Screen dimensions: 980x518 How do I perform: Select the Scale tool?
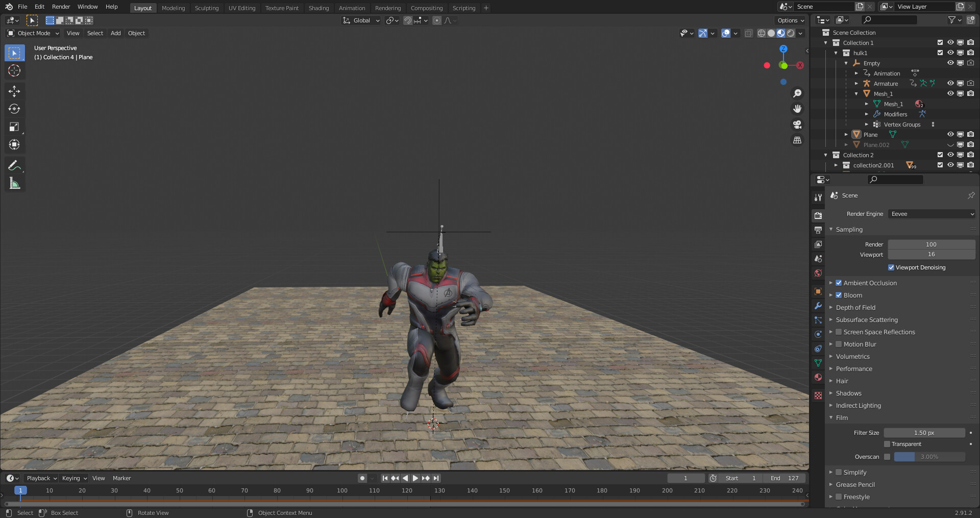14,127
